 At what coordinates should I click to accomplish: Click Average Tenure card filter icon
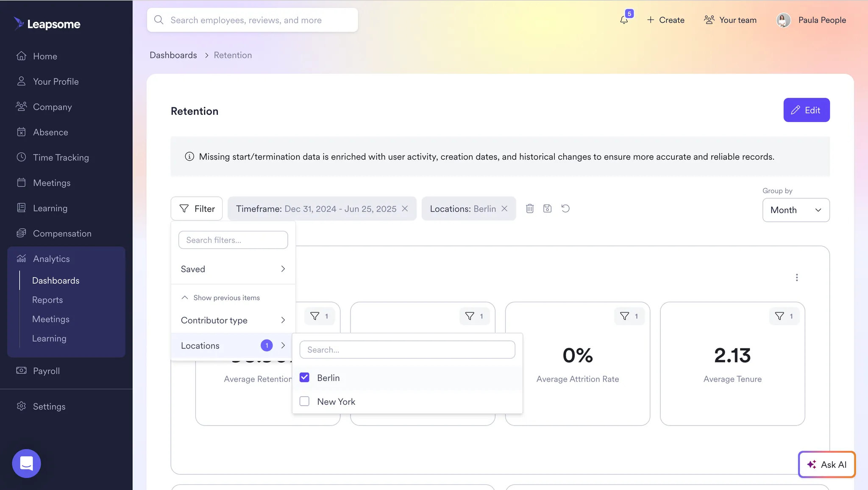coord(779,316)
